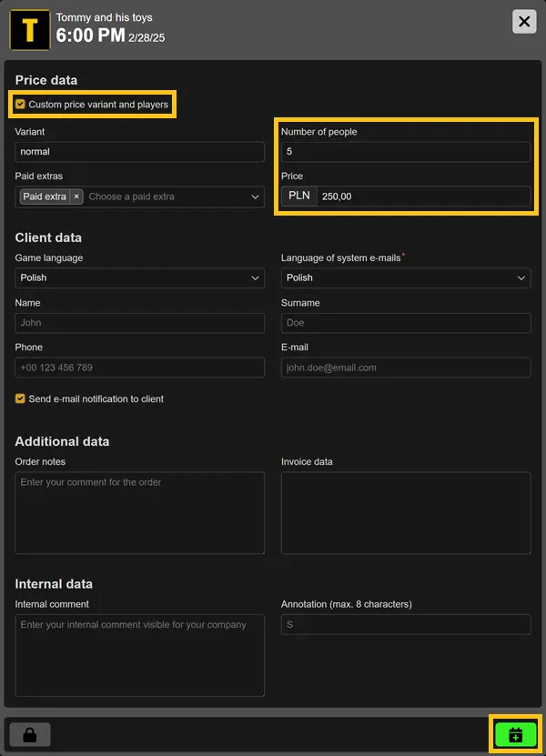Image resolution: width=546 pixels, height=756 pixels.
Task: Click the Name input field
Action: 139,323
